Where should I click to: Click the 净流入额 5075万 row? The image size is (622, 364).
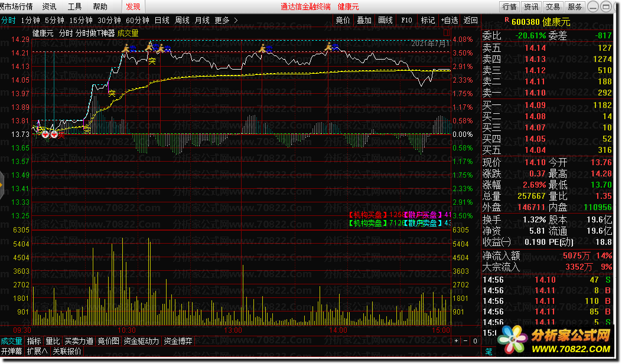547,255
